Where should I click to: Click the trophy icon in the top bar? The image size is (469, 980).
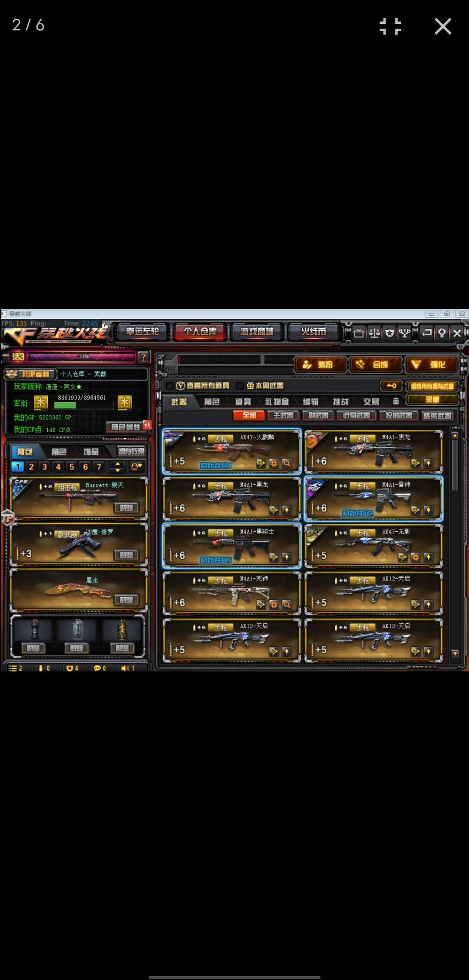pos(405,333)
